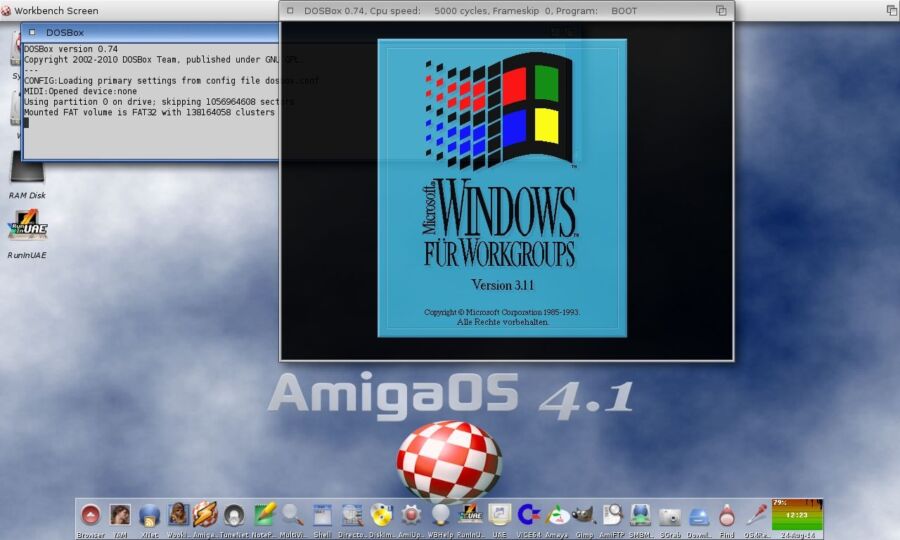The width and height of the screenshot is (900, 540).
Task: Launch Directory Opus icon in dock
Action: [x=352, y=515]
